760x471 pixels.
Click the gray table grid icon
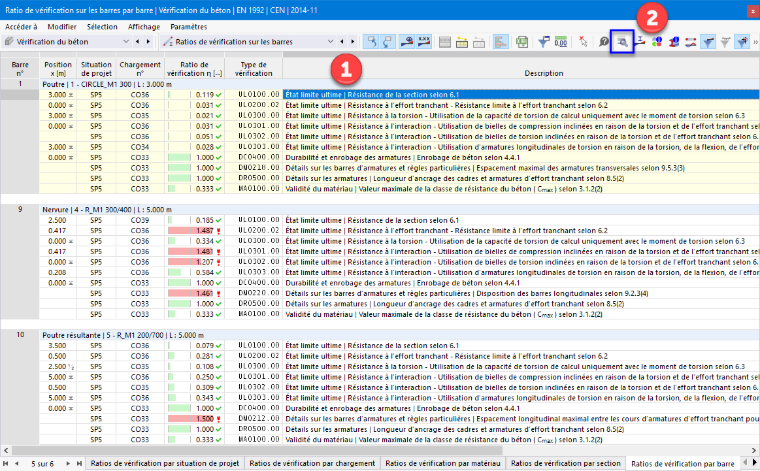pos(444,42)
